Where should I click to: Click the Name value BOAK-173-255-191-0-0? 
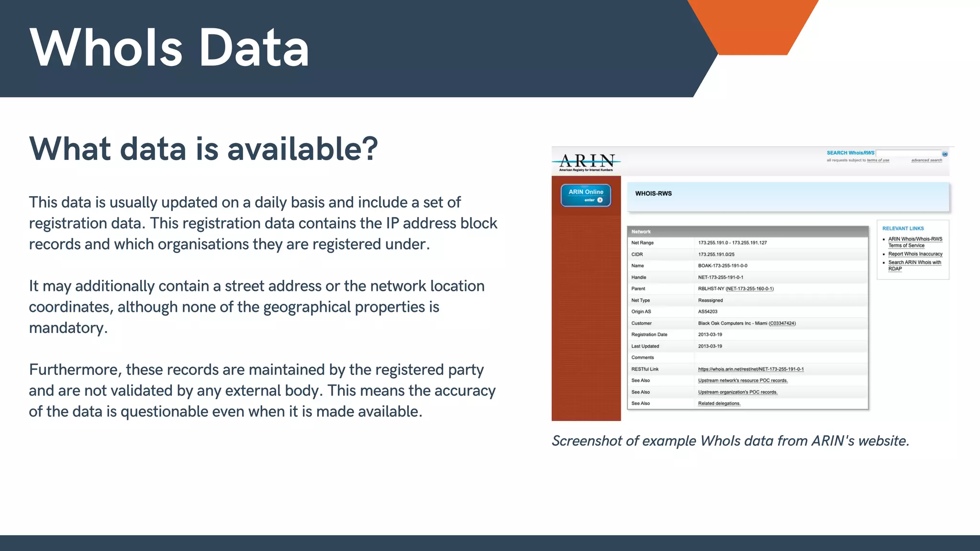723,266
